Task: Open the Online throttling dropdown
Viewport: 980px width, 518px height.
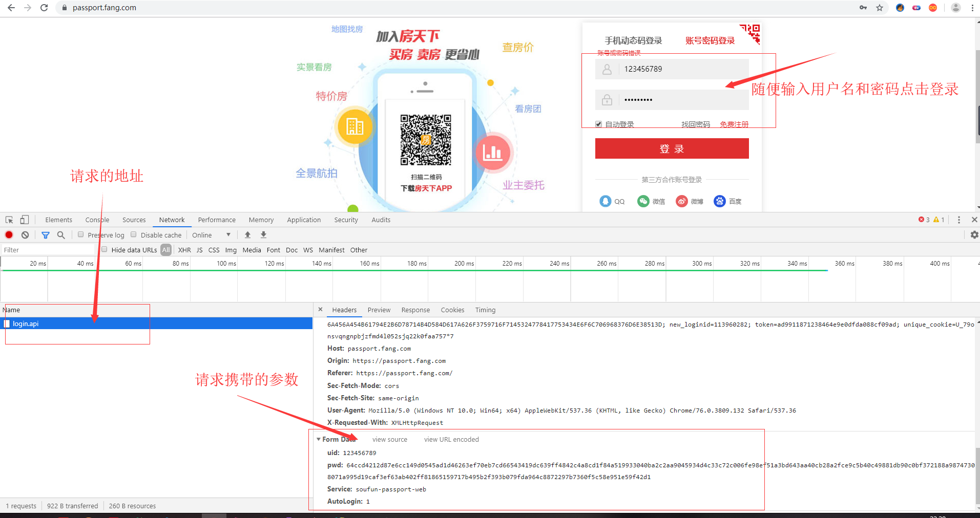Action: (211, 235)
